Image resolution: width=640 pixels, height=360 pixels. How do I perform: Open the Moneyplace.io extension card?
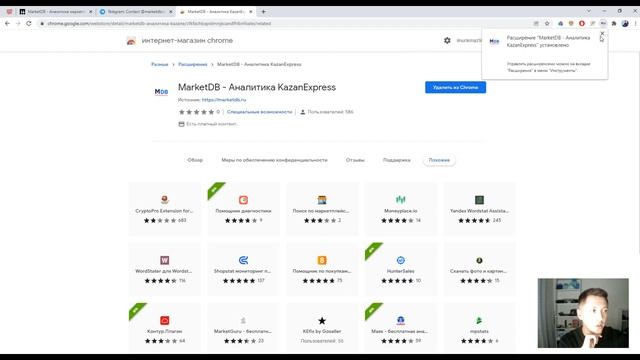(401, 209)
